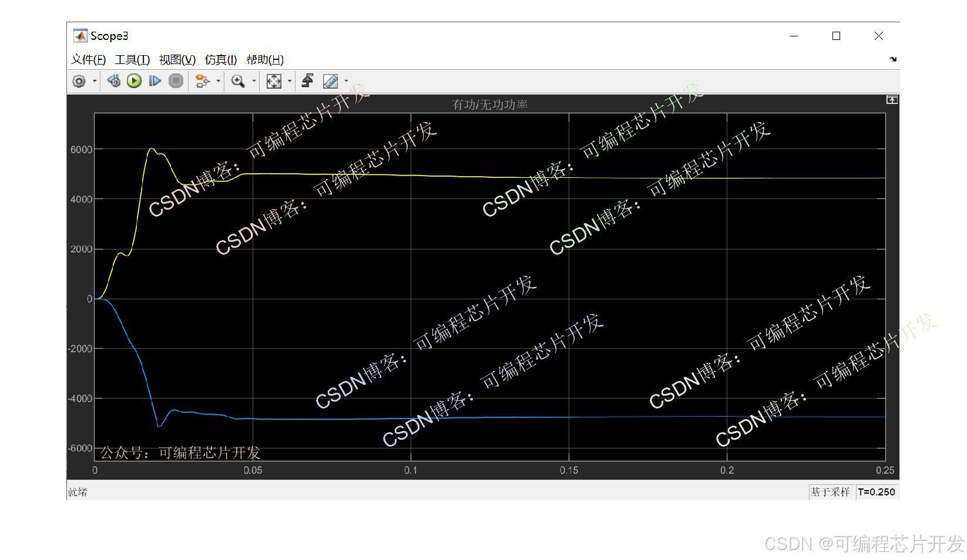Click the blue curve's minimum dip
This screenshot has height=560, width=967.
tap(159, 426)
